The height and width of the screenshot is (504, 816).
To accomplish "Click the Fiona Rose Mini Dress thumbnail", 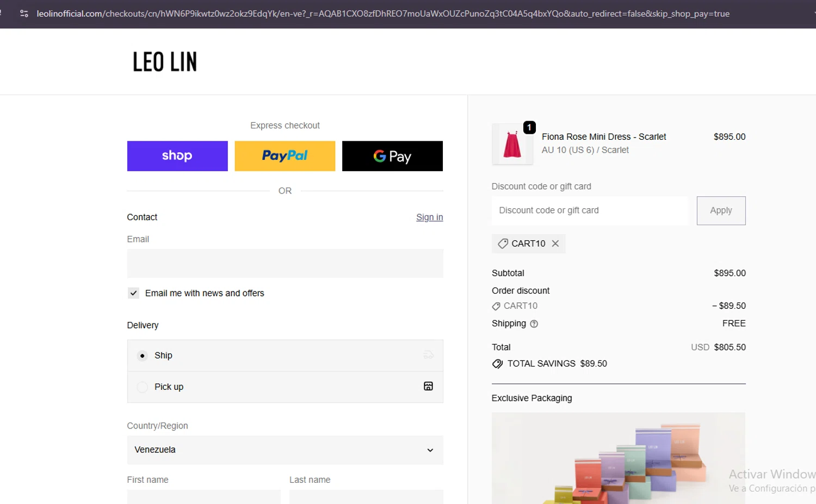I will point(512,144).
